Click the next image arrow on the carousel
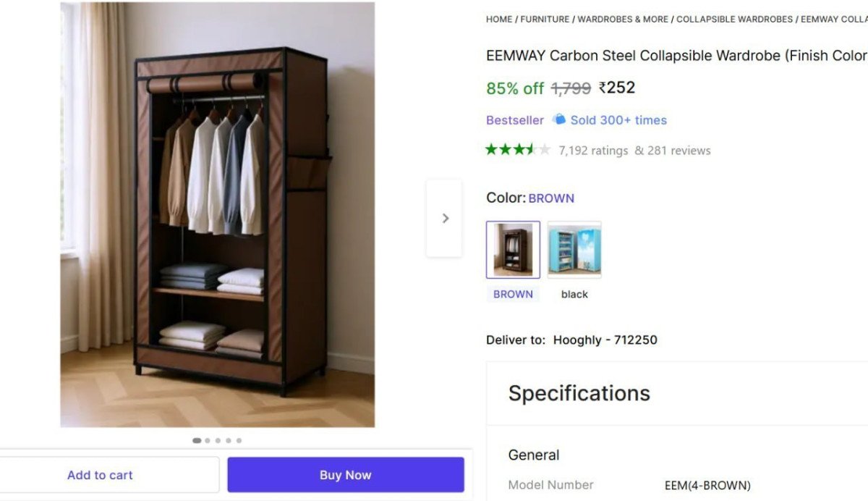 tap(444, 218)
